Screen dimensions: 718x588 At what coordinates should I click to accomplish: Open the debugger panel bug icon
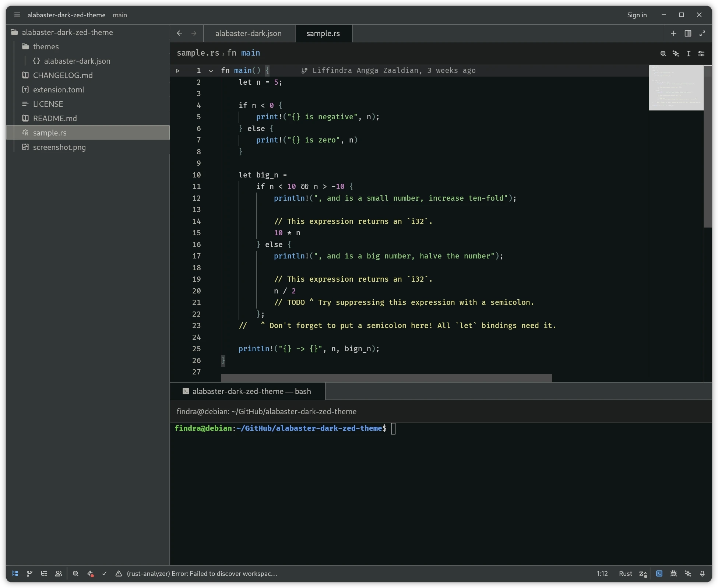673,573
